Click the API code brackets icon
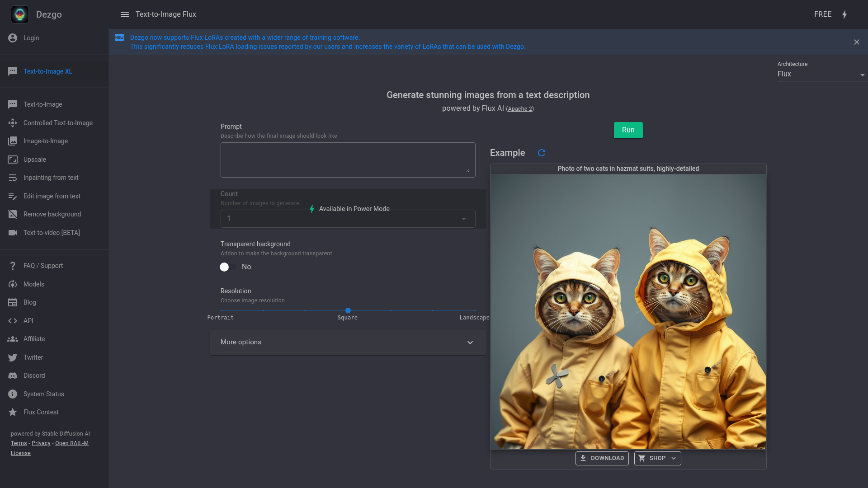Screen dimensions: 868x488 point(13,321)
